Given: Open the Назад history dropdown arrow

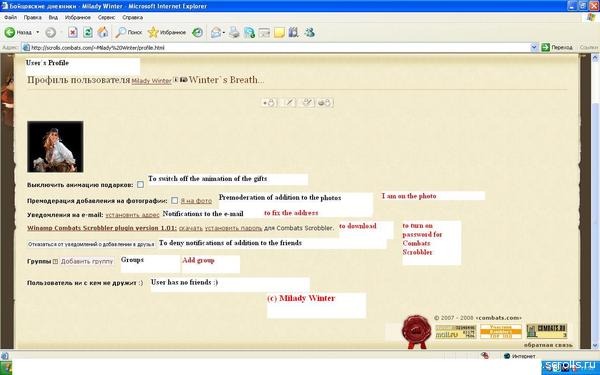Looking at the screenshot, I should [38, 33].
